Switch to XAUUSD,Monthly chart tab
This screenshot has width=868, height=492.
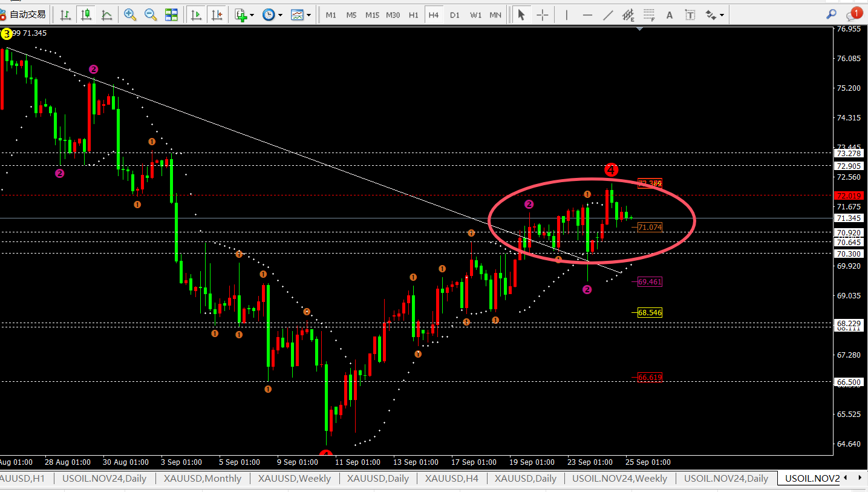(x=203, y=478)
